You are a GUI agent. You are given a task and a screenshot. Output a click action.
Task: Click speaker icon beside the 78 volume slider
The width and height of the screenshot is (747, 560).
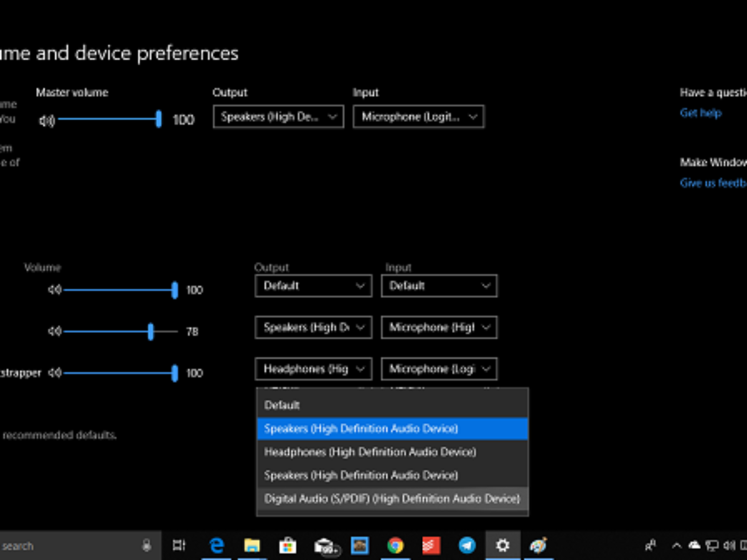point(55,332)
